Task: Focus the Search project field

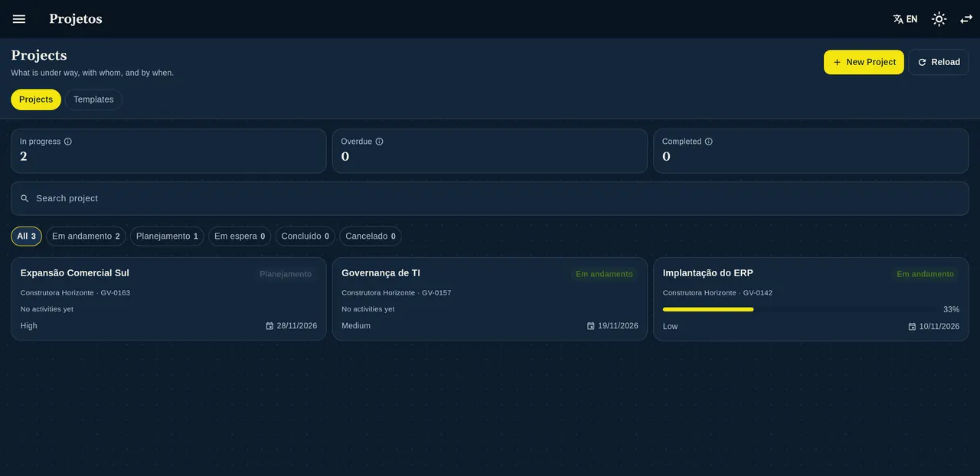Action: coord(490,198)
